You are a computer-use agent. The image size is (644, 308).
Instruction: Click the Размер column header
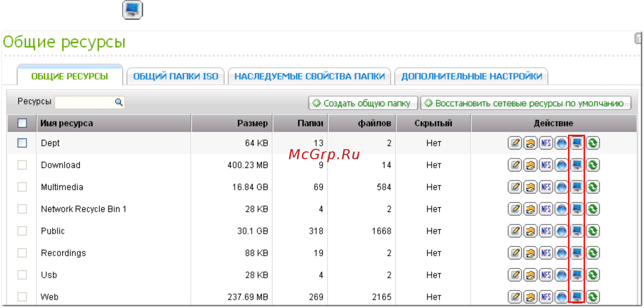point(232,123)
